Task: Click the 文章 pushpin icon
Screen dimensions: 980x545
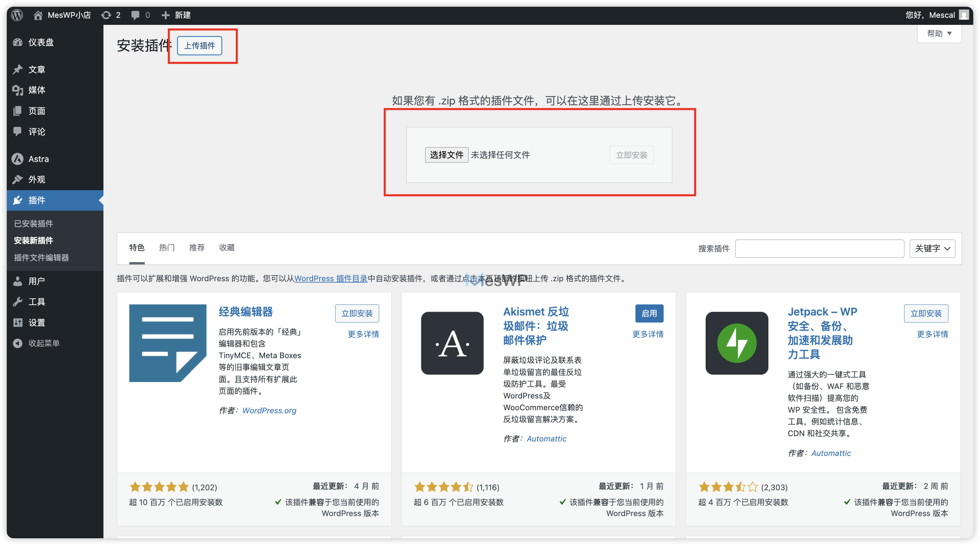Action: coord(17,69)
